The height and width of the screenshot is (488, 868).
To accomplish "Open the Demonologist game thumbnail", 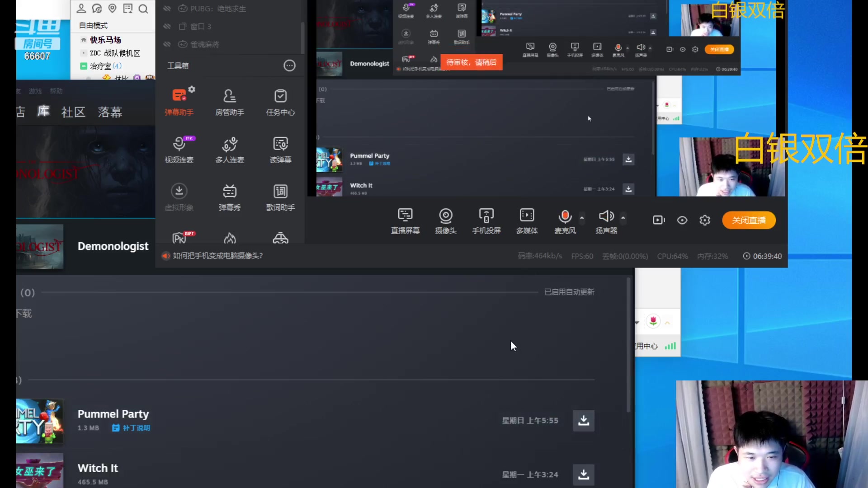I will pos(40,247).
